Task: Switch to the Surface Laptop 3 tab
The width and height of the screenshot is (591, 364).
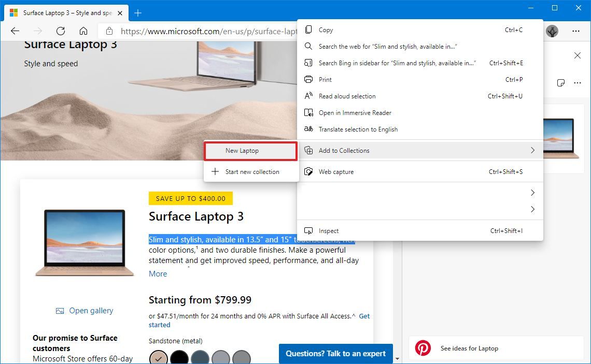Action: click(x=62, y=12)
